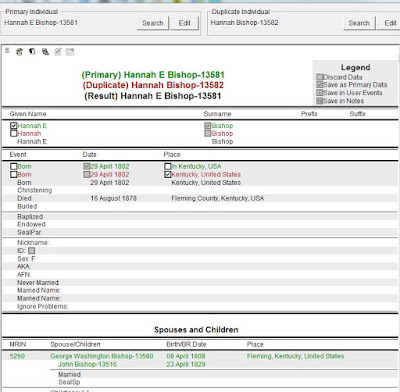The height and width of the screenshot is (392, 400).
Task: Click the 'Surname' column header
Action: click(217, 114)
